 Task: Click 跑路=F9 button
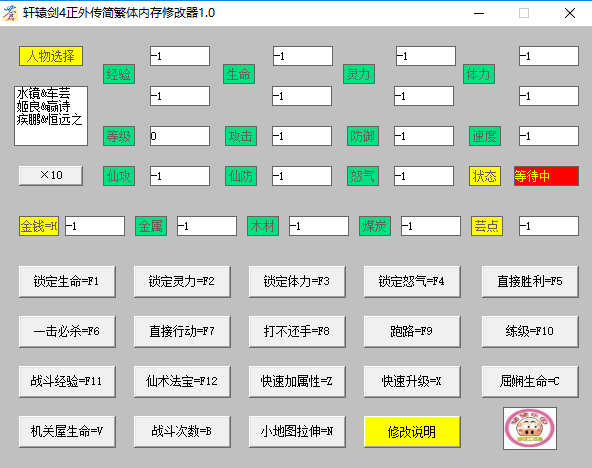coord(412,331)
